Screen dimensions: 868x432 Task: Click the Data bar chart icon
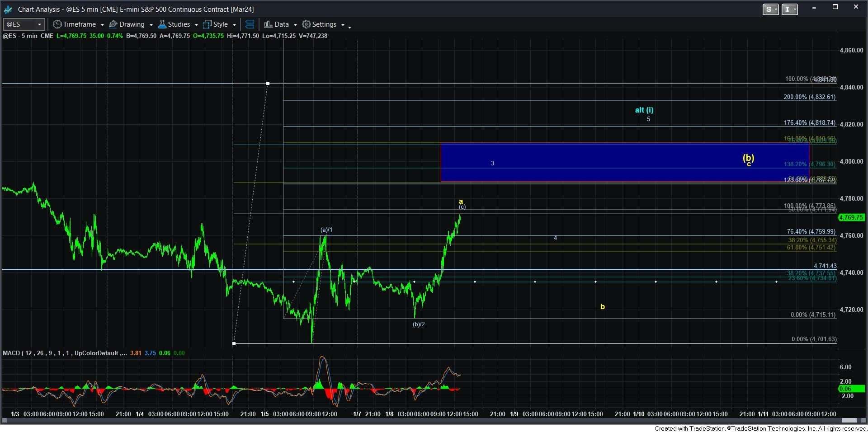[x=268, y=24]
